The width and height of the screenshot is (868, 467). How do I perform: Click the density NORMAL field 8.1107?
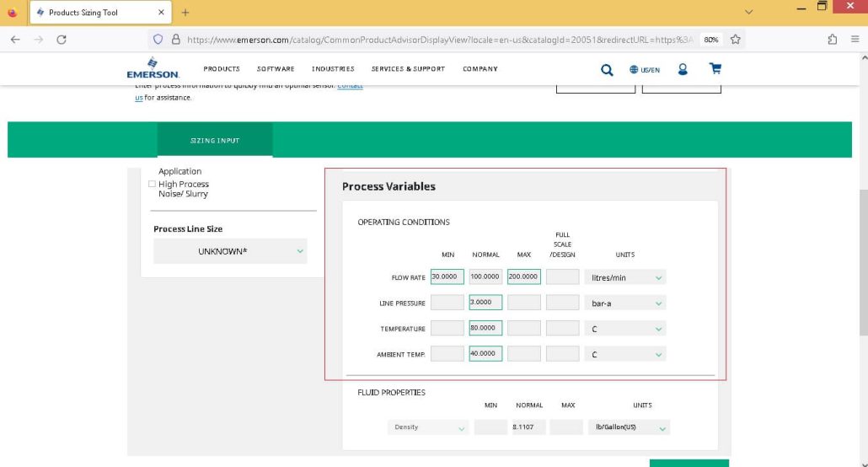(528, 427)
